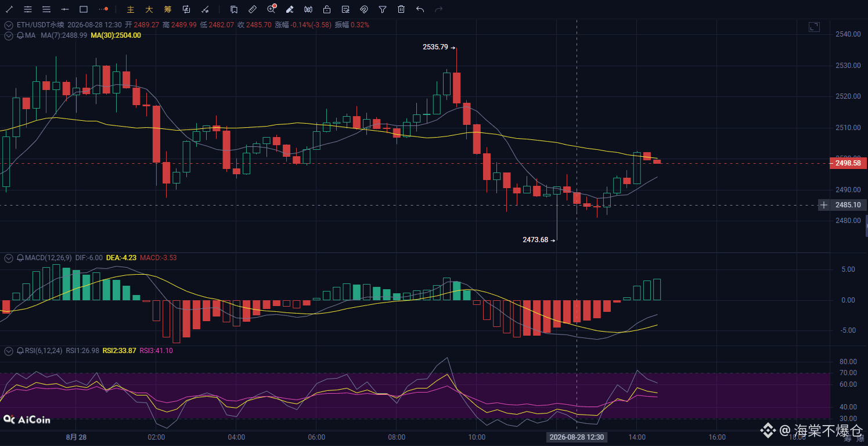The image size is (868, 446).
Task: Open the filter funnel tool
Action: (383, 9)
